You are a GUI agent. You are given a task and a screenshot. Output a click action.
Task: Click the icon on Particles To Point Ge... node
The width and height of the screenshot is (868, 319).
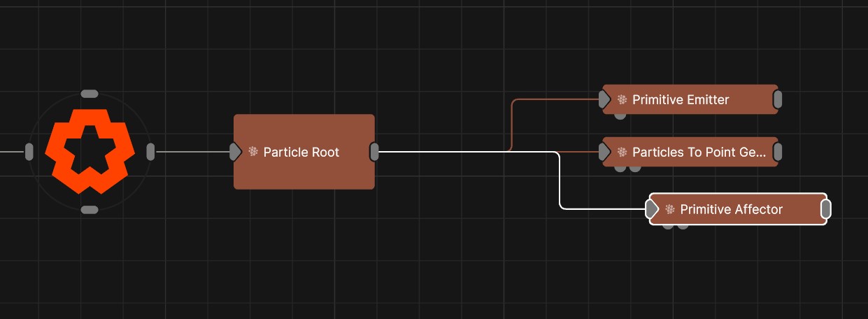622,152
